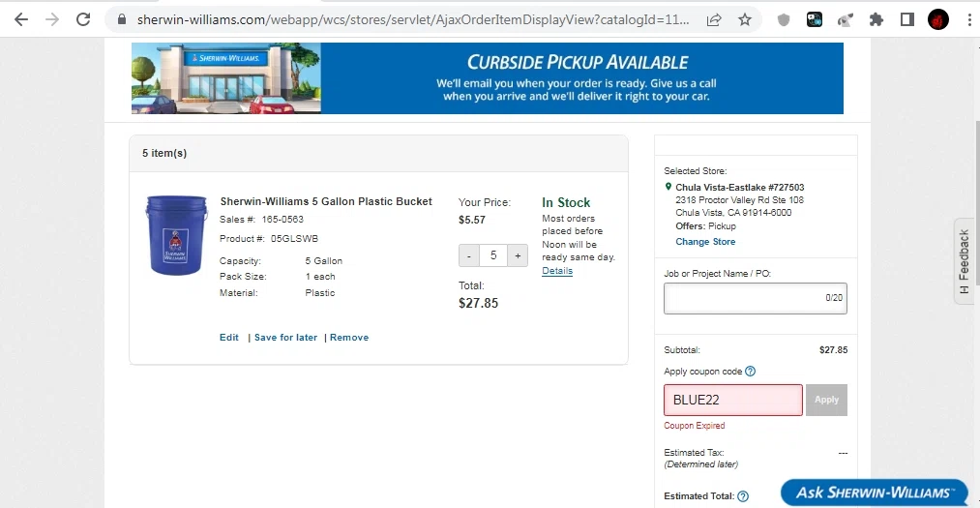Open the Ask Sherwin-Williams chat

874,493
